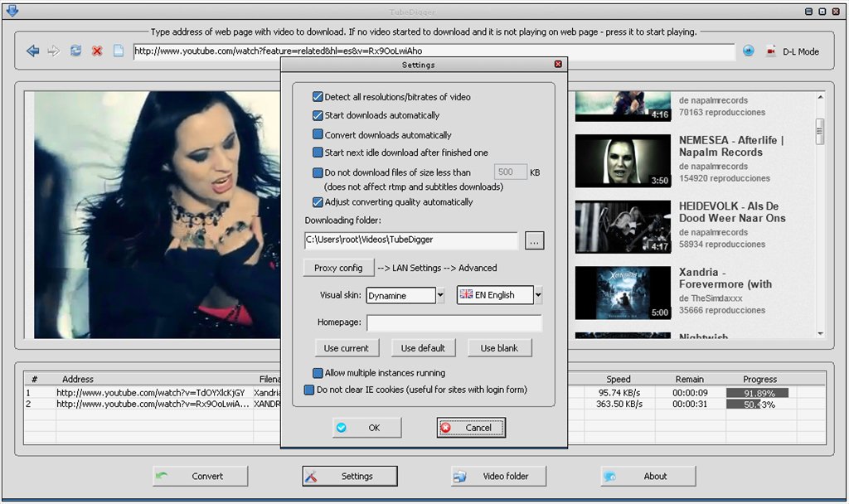Click the Remain column header
849x504 pixels.
click(689, 380)
